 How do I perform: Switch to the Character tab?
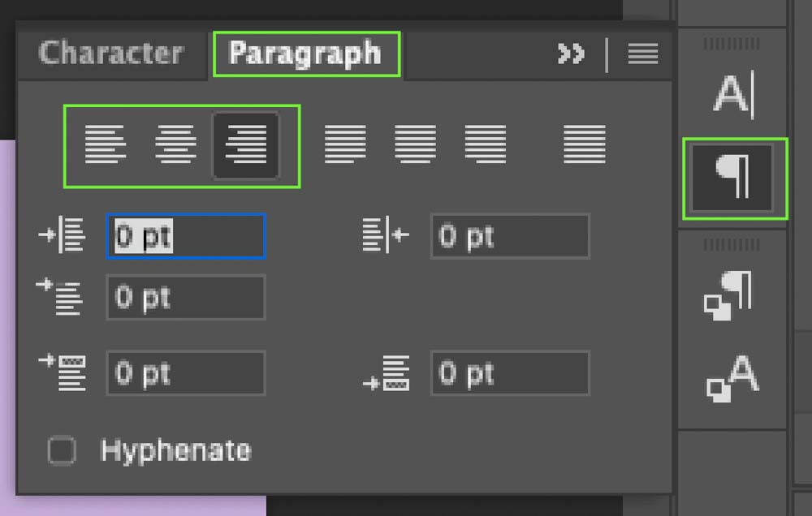point(110,54)
